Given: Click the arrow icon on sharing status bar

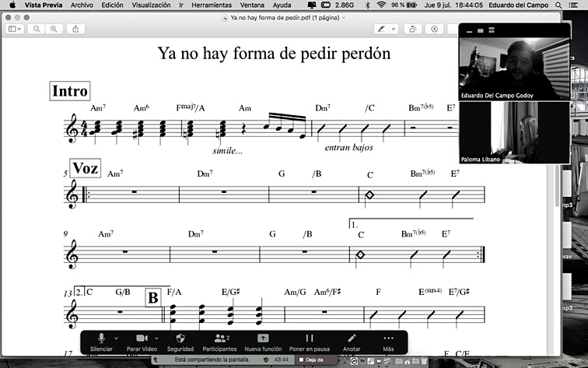Looking at the screenshot, I should click(x=156, y=359).
